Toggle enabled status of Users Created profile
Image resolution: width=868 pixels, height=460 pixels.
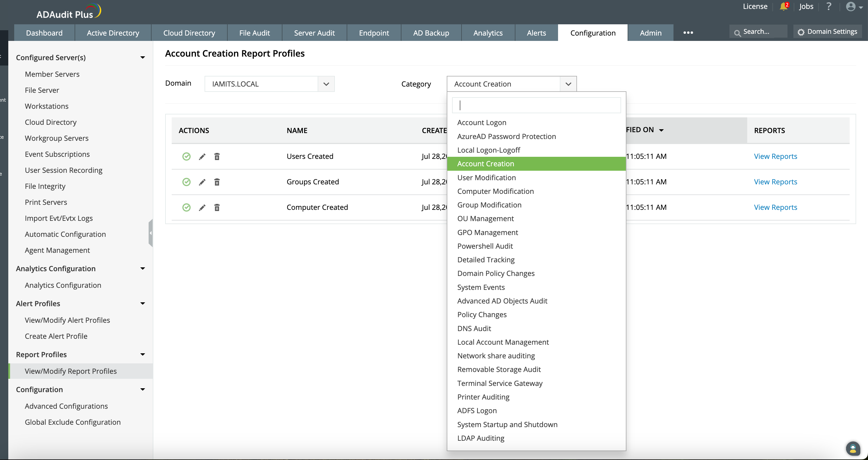pos(186,156)
